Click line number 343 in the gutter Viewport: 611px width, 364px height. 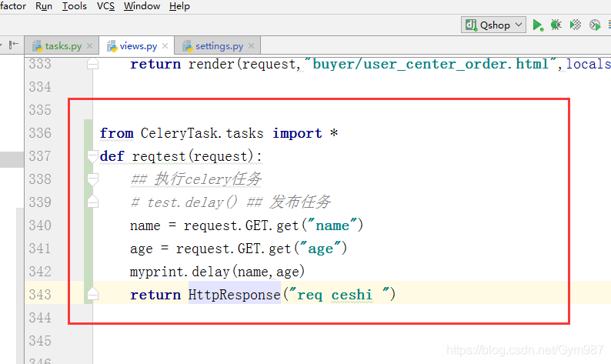[40, 295]
